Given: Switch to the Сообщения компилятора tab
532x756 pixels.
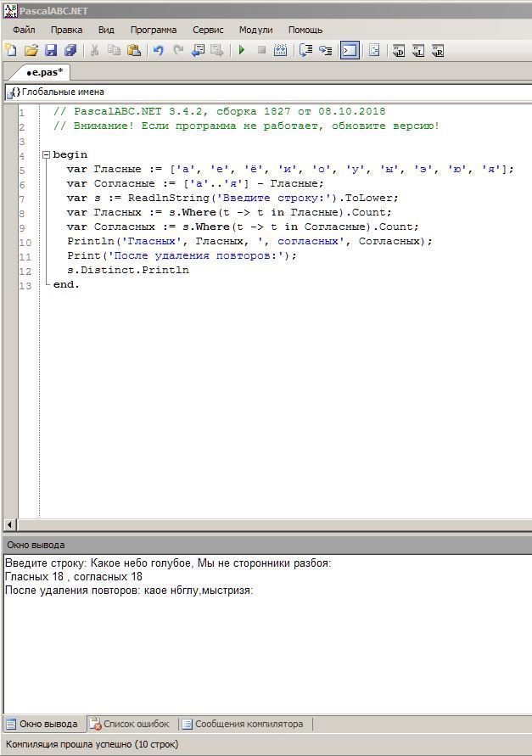Looking at the screenshot, I should [244, 724].
